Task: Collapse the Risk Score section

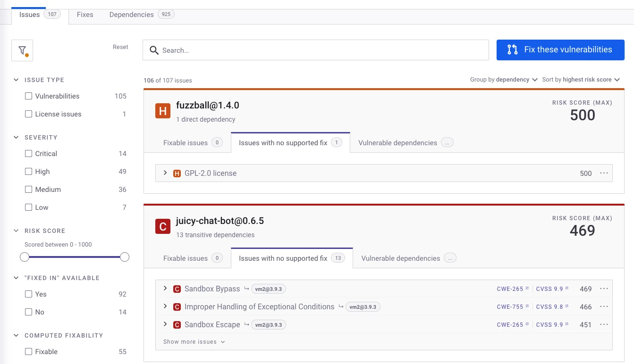Action: [16, 231]
